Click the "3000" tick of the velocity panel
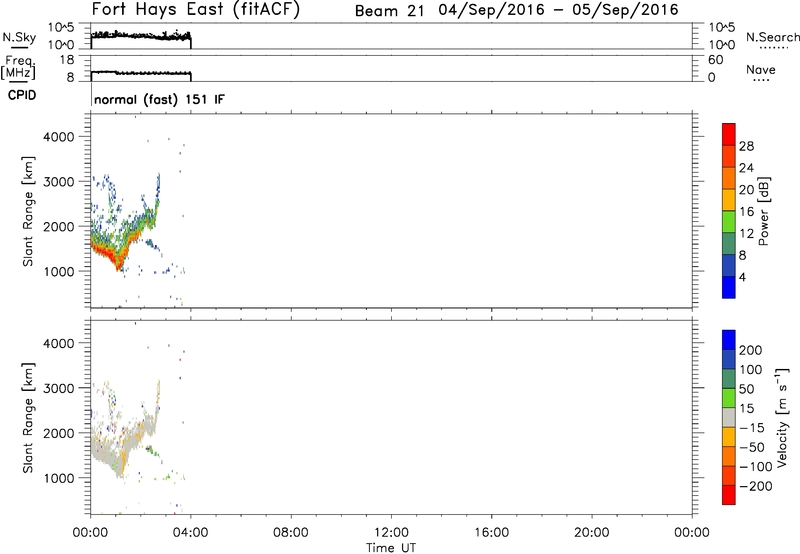This screenshot has height=554, width=800. pyautogui.click(x=59, y=388)
